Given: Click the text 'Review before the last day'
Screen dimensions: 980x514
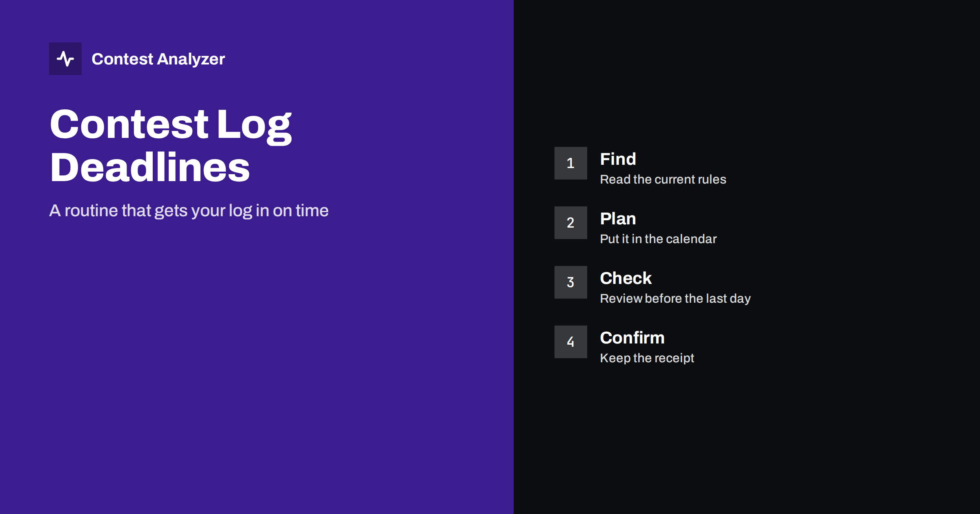Looking at the screenshot, I should (675, 299).
